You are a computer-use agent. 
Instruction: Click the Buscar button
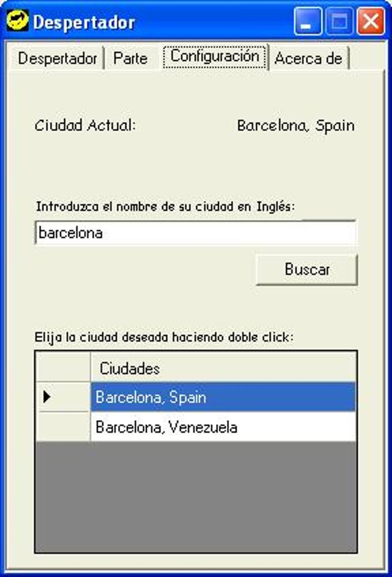pyautogui.click(x=307, y=269)
